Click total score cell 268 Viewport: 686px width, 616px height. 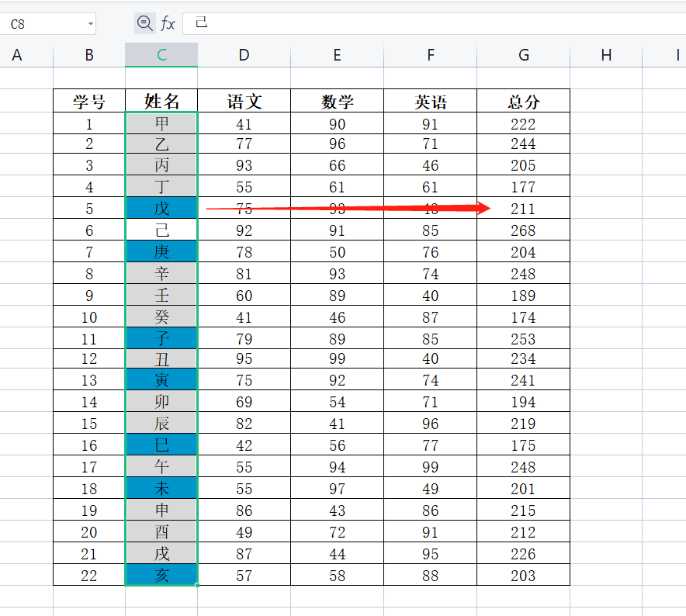[524, 230]
